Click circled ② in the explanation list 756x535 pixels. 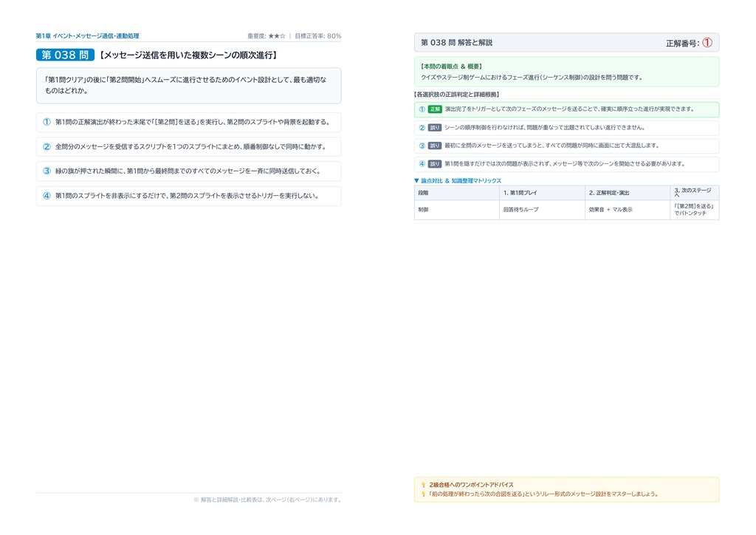pyautogui.click(x=422, y=128)
